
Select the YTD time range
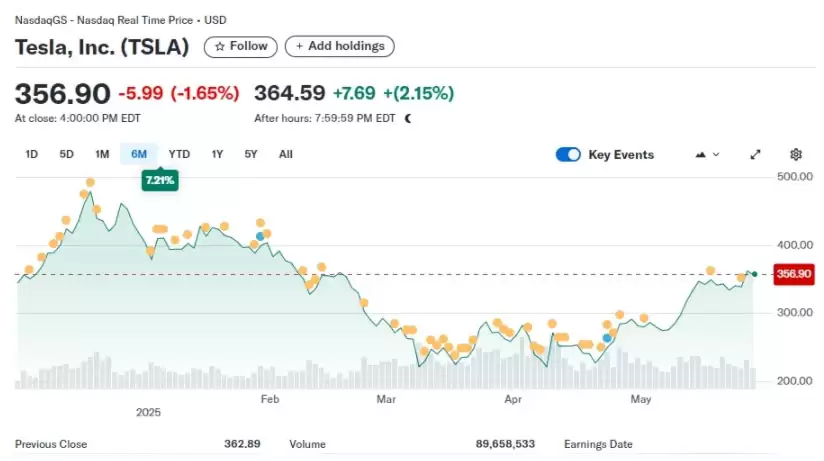click(179, 154)
